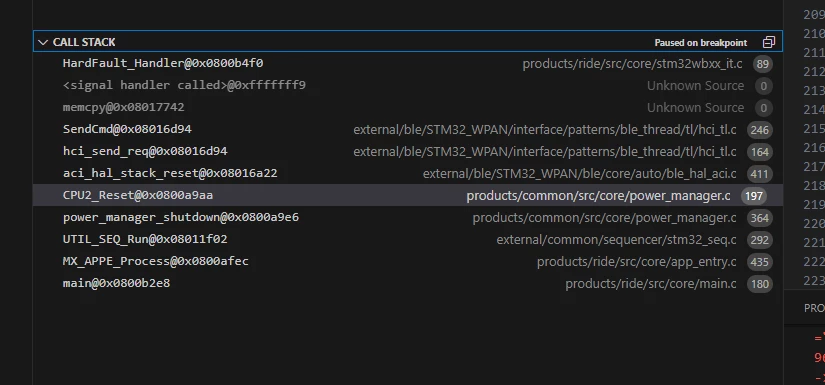Click line badge 292 on UTIL_SEQ_Run row
Image resolution: width=825 pixels, height=385 pixels.
coord(759,240)
